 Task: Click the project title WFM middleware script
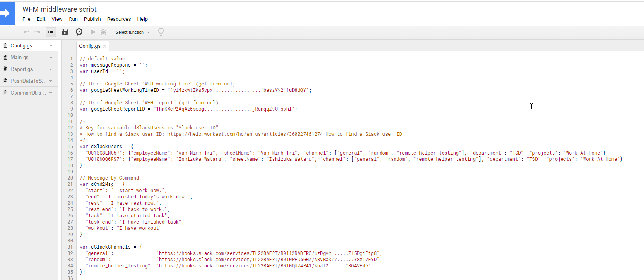tap(59, 9)
